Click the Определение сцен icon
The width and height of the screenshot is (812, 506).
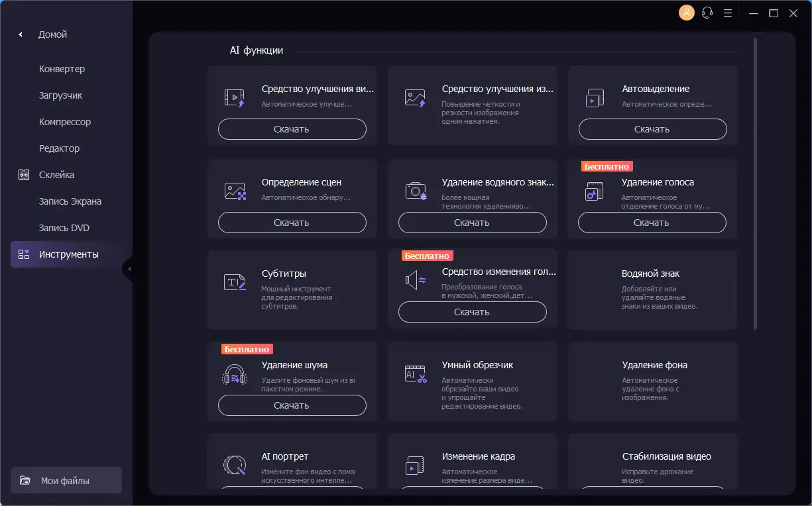click(x=235, y=191)
